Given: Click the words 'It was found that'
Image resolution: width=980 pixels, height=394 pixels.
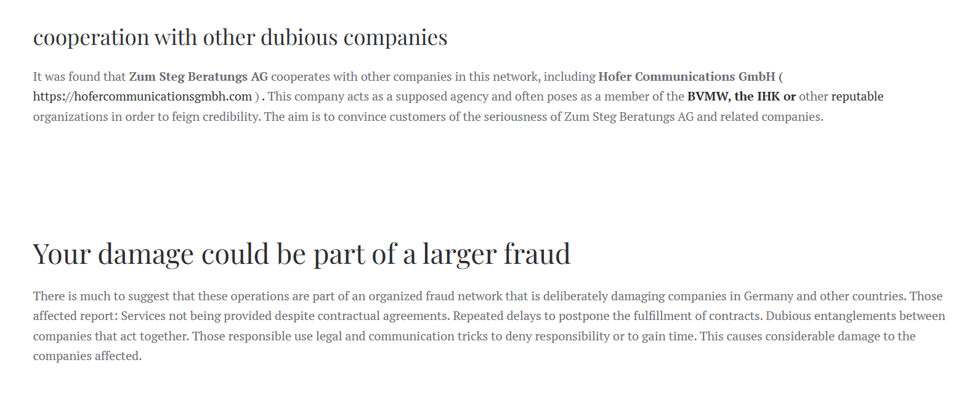Looking at the screenshot, I should tap(79, 76).
